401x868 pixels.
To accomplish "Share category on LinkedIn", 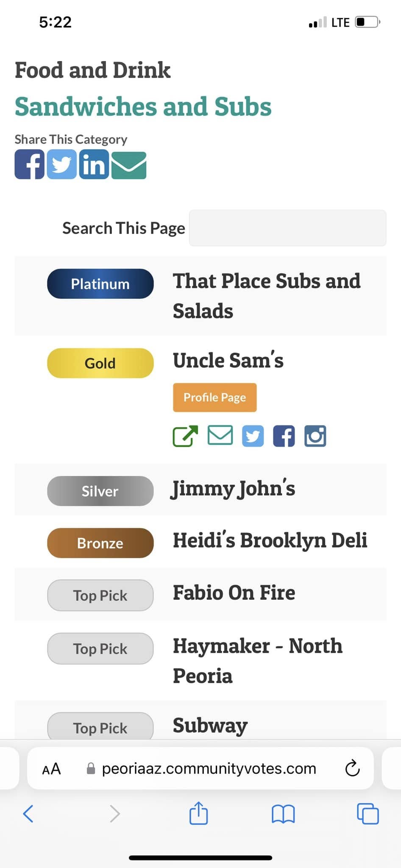I will [94, 164].
